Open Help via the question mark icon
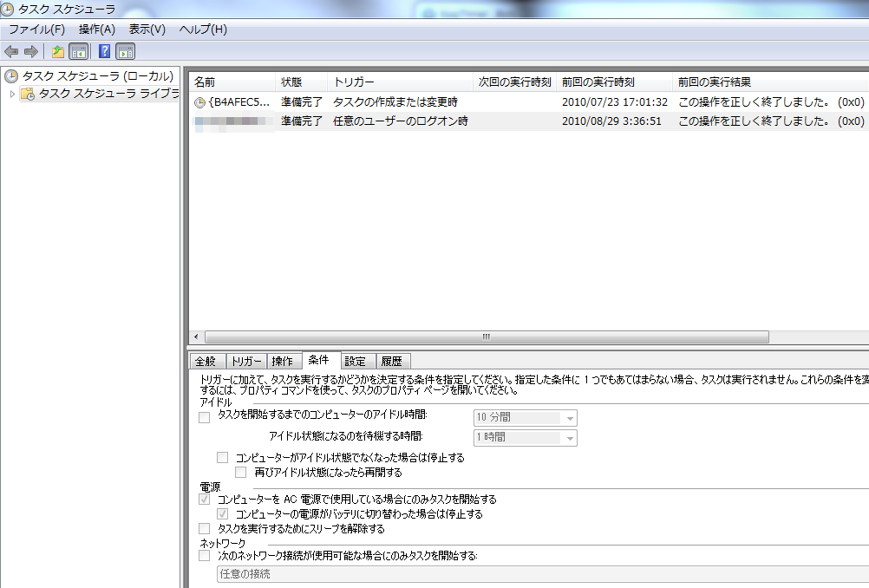The height and width of the screenshot is (588, 869). [x=105, y=51]
